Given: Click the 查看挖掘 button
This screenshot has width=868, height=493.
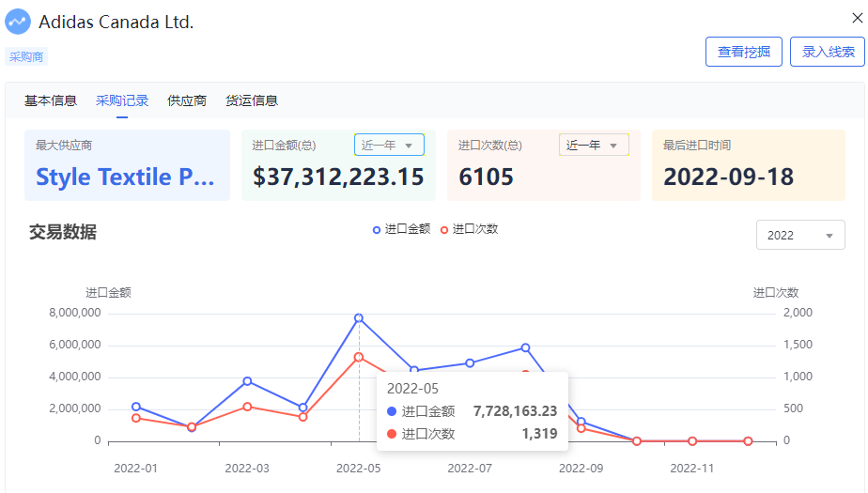Looking at the screenshot, I should point(743,52).
